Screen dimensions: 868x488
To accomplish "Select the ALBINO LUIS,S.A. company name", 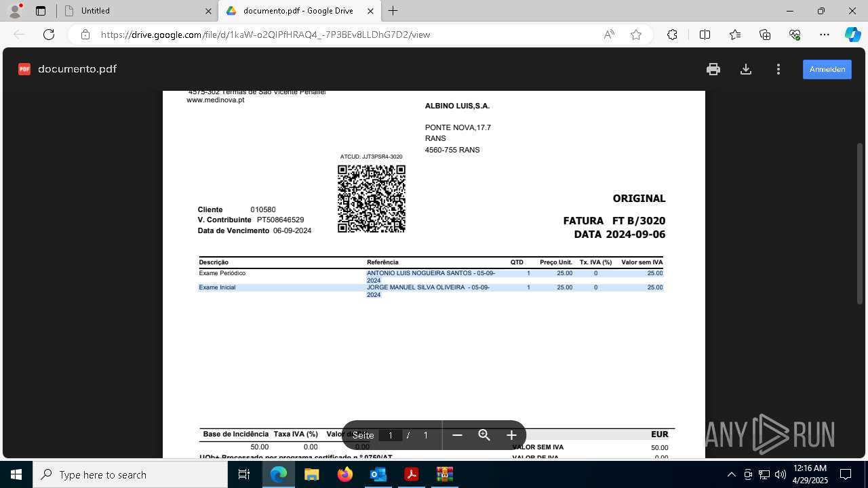I will (x=457, y=106).
